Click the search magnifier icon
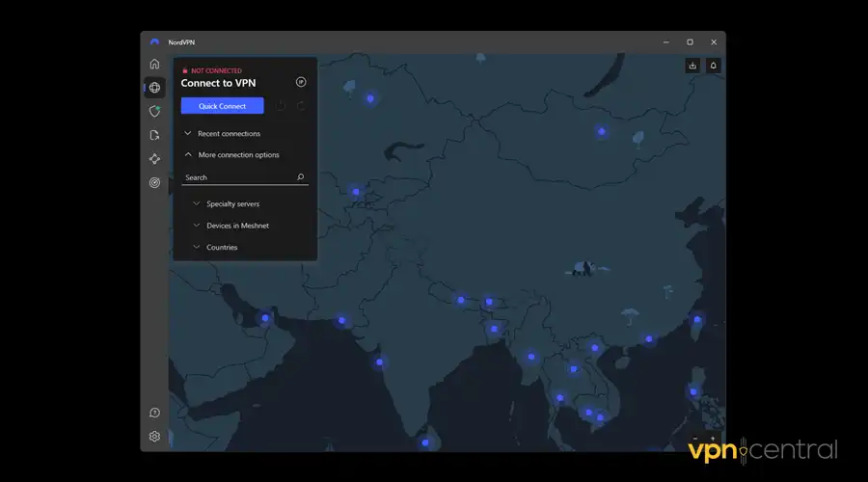This screenshot has width=868, height=482. (x=300, y=177)
